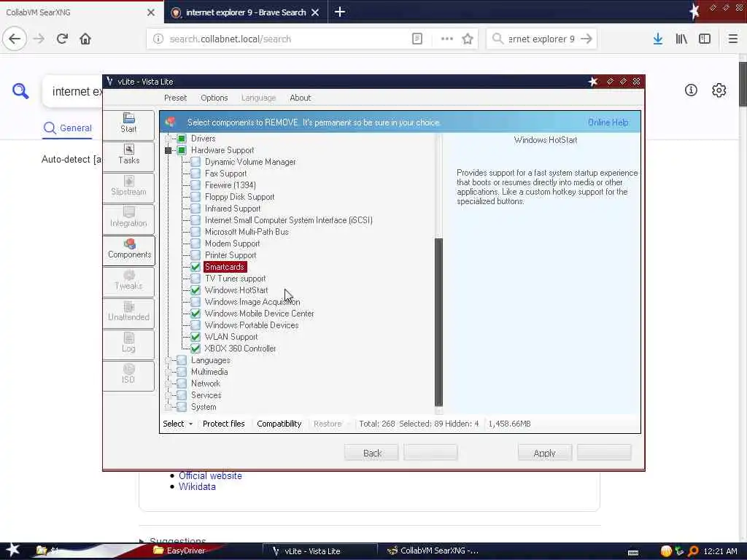
Task: Open the Unattended section in vLite sidebar
Action: coord(128,312)
